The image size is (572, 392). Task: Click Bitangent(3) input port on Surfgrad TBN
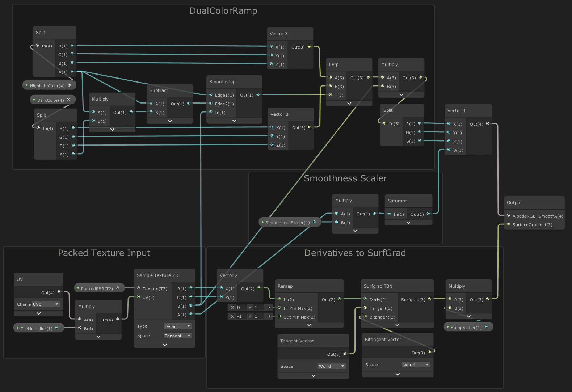pos(365,317)
